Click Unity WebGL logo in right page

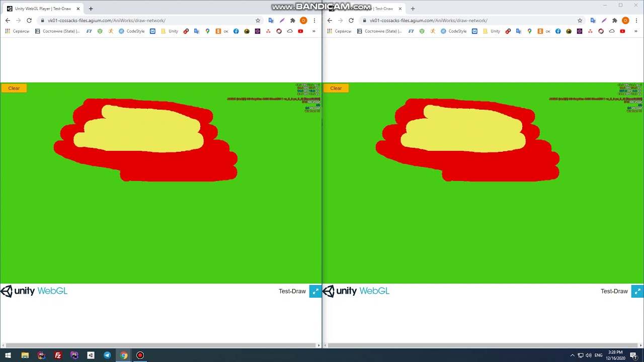click(356, 291)
